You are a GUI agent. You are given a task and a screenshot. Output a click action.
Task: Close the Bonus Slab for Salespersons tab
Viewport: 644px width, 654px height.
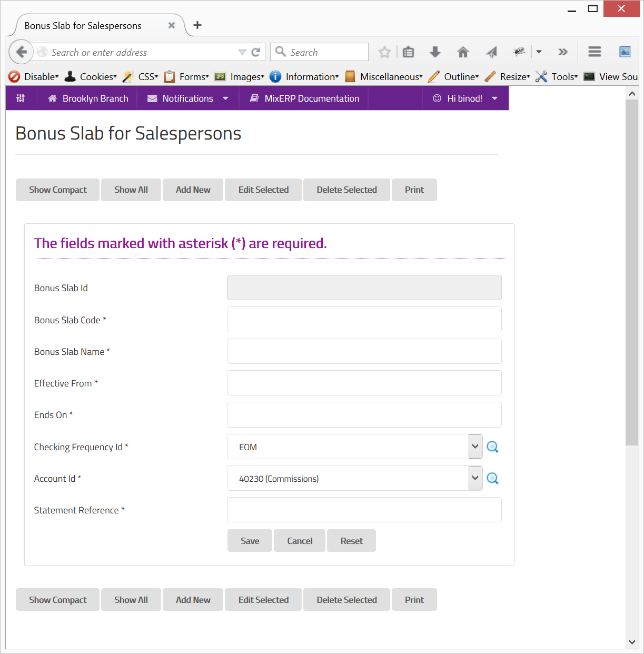[172, 25]
